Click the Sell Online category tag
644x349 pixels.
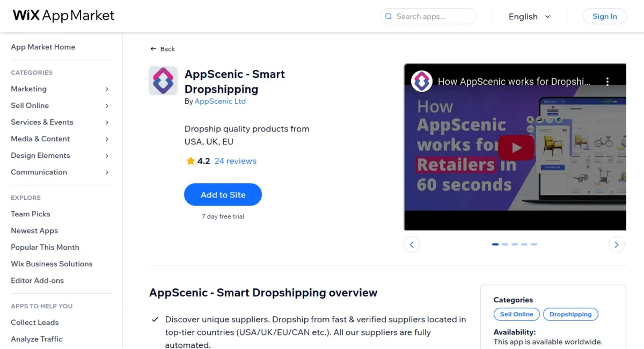coord(517,315)
